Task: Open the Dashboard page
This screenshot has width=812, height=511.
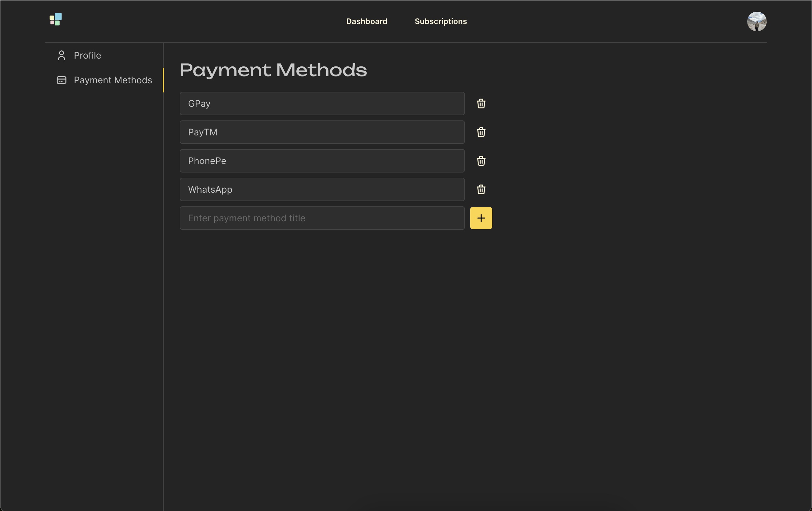Action: click(367, 21)
